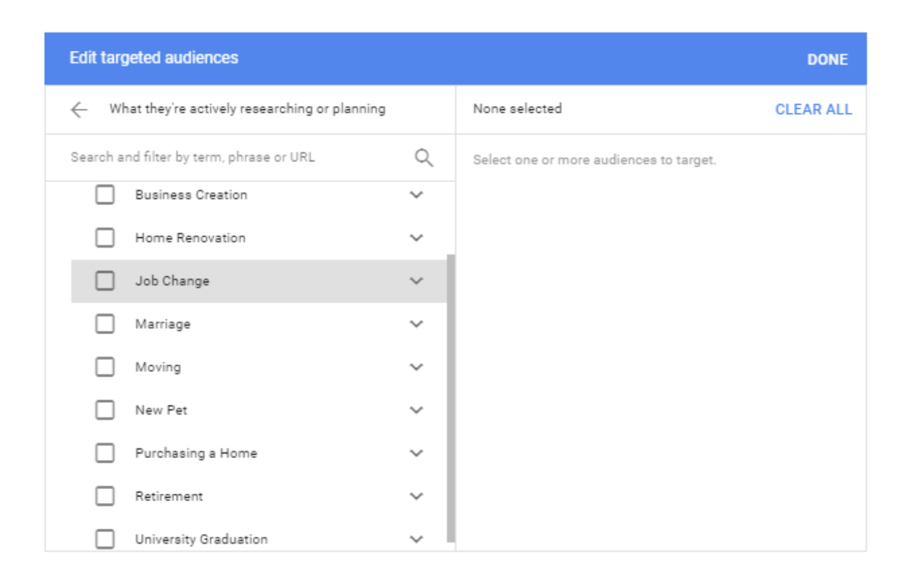The image size is (906, 588).
Task: Click the Marriage label text
Action: click(x=163, y=324)
